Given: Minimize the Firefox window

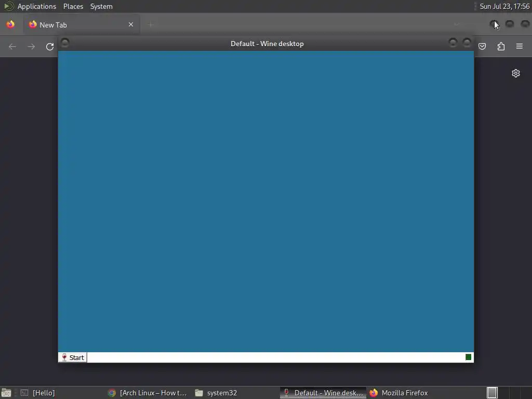Looking at the screenshot, I should point(494,24).
